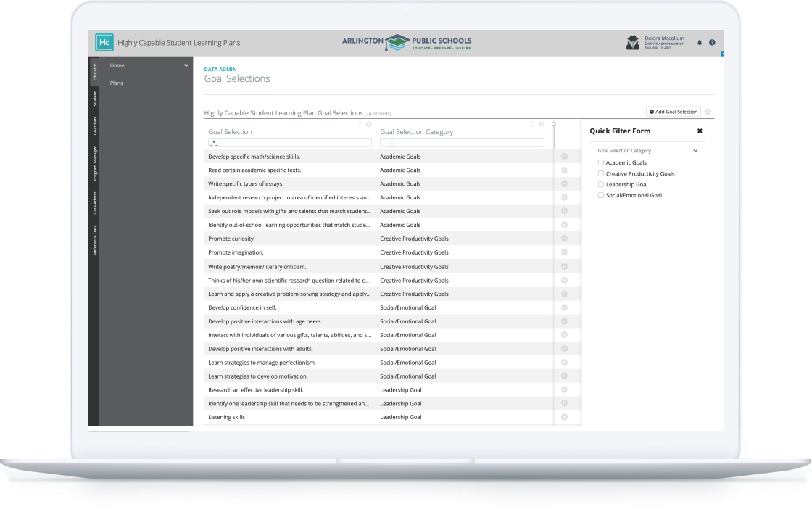Image resolution: width=812 pixels, height=512 pixels.
Task: Open Plans in the sidebar menu
Action: (117, 83)
